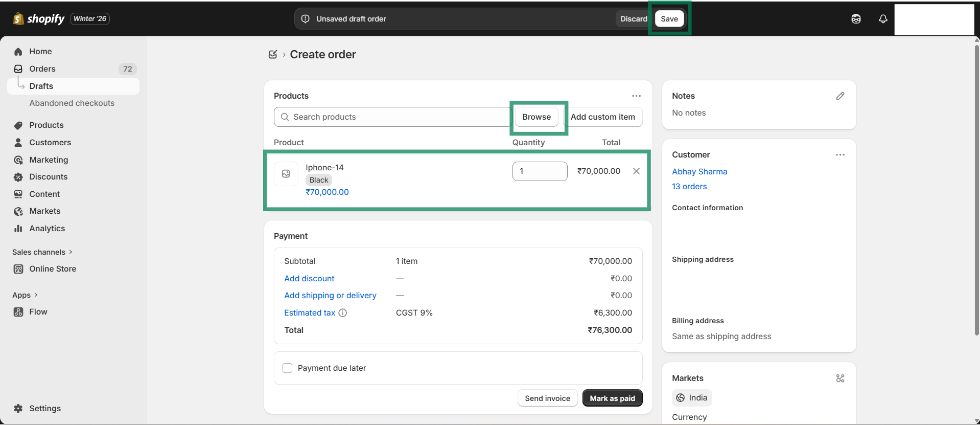Screen dimensions: 980x425
Task: Open Analytics from the sidebar
Action: pos(47,229)
